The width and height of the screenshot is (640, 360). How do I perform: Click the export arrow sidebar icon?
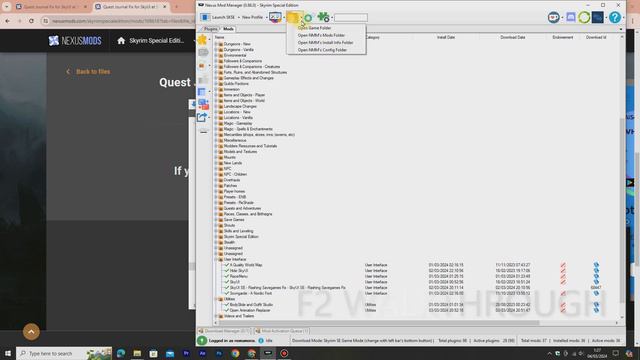point(202,118)
